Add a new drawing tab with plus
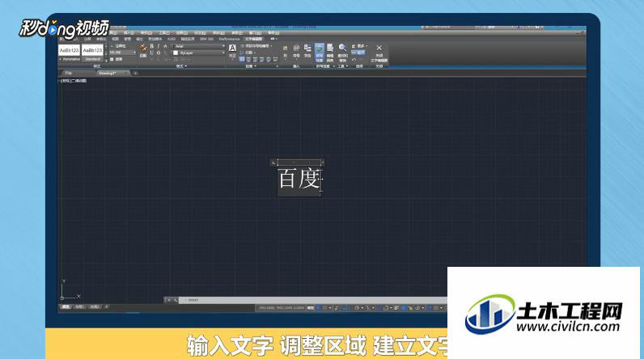 [x=135, y=73]
